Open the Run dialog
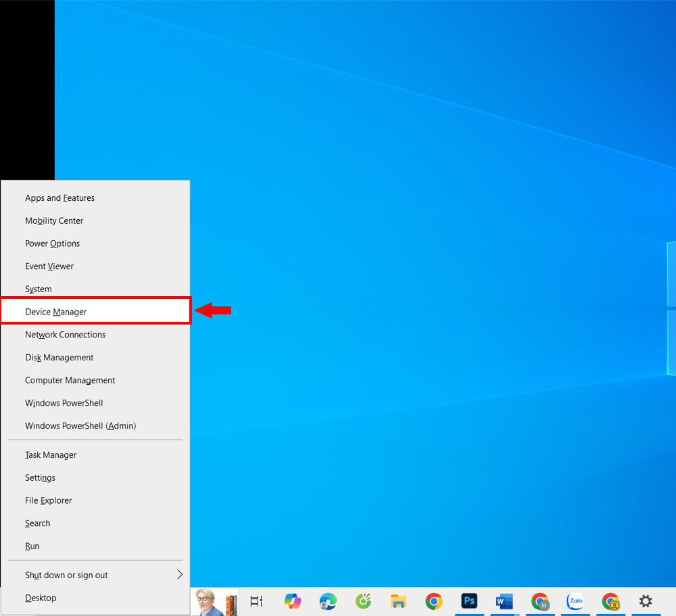Image resolution: width=676 pixels, height=616 pixels. pos(32,546)
